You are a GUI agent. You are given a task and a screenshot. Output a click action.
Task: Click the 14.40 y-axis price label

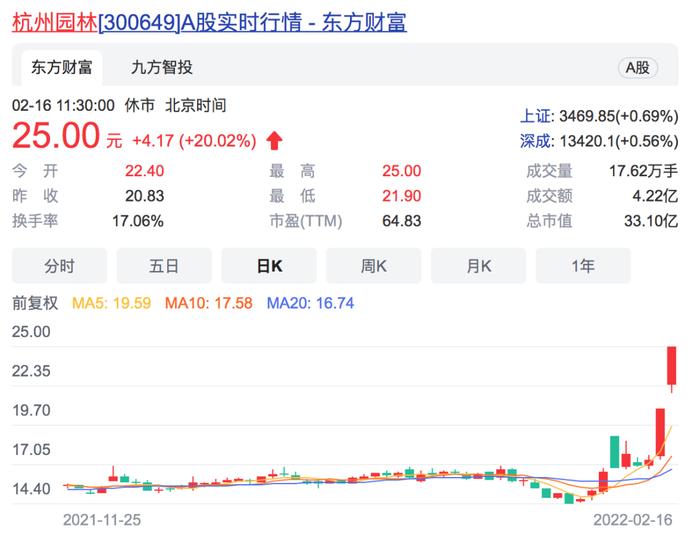31,489
